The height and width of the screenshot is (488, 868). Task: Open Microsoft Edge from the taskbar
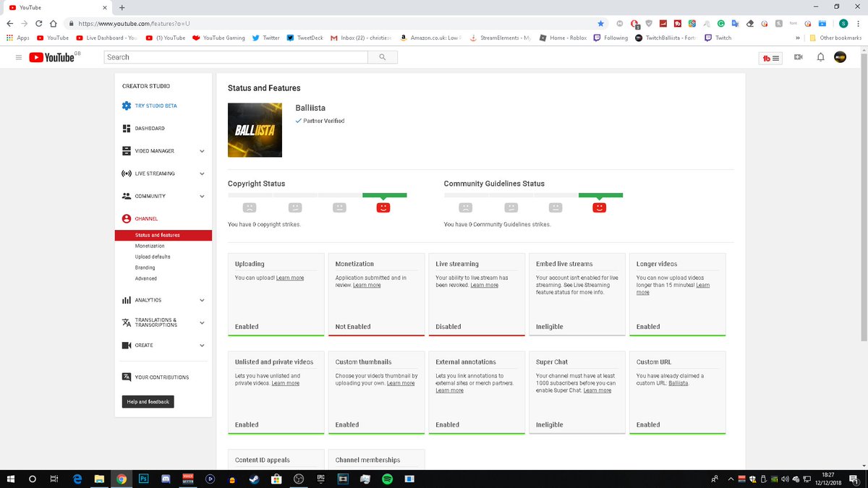click(77, 479)
